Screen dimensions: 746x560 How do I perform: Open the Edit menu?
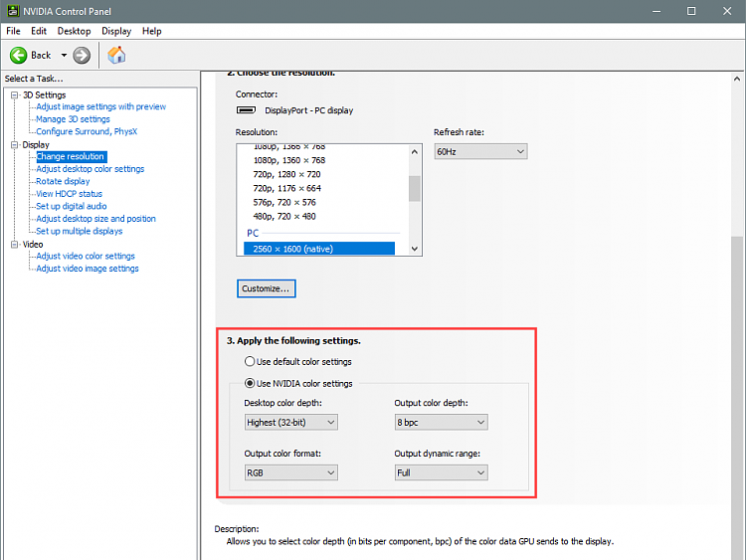39,31
